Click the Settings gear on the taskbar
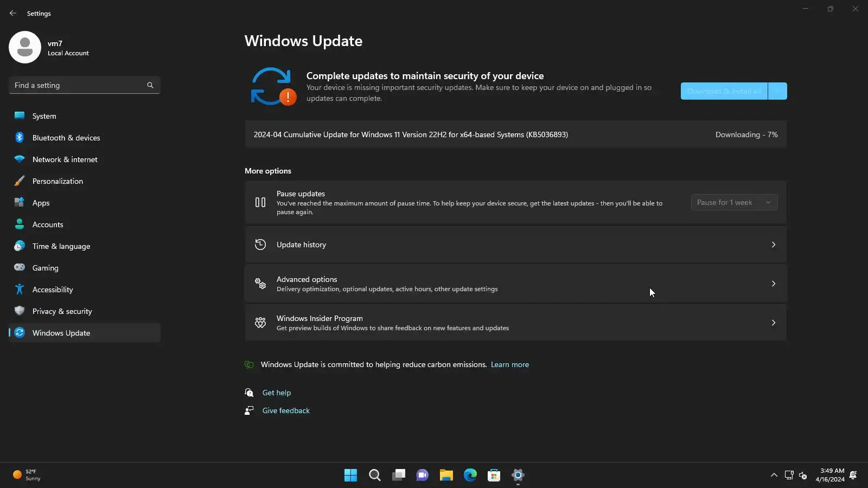Viewport: 868px width, 488px height. point(518,475)
